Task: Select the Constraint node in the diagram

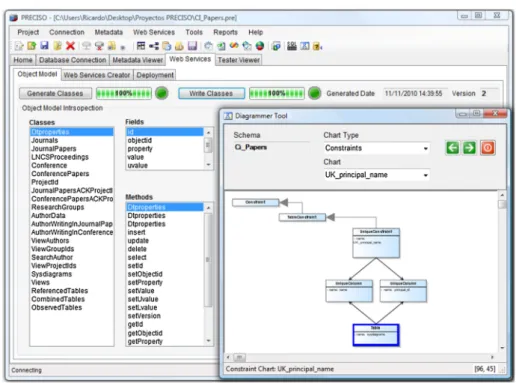Action: tap(255, 202)
